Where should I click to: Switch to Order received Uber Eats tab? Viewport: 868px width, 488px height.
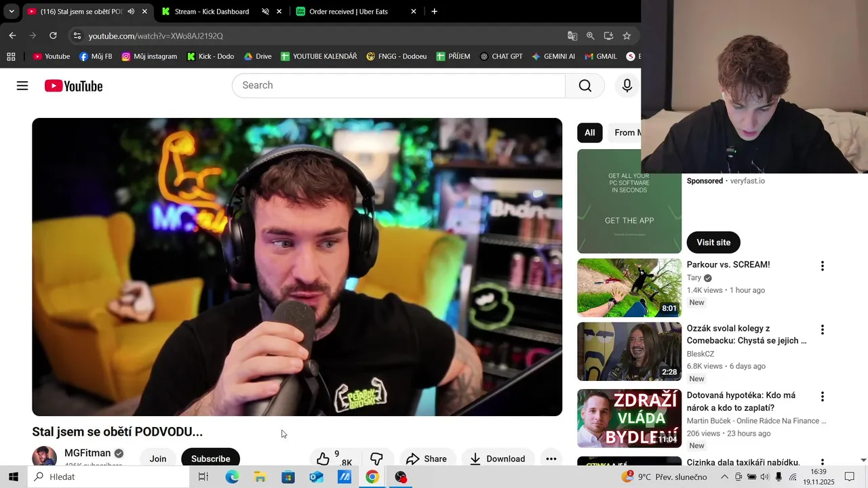[348, 12]
